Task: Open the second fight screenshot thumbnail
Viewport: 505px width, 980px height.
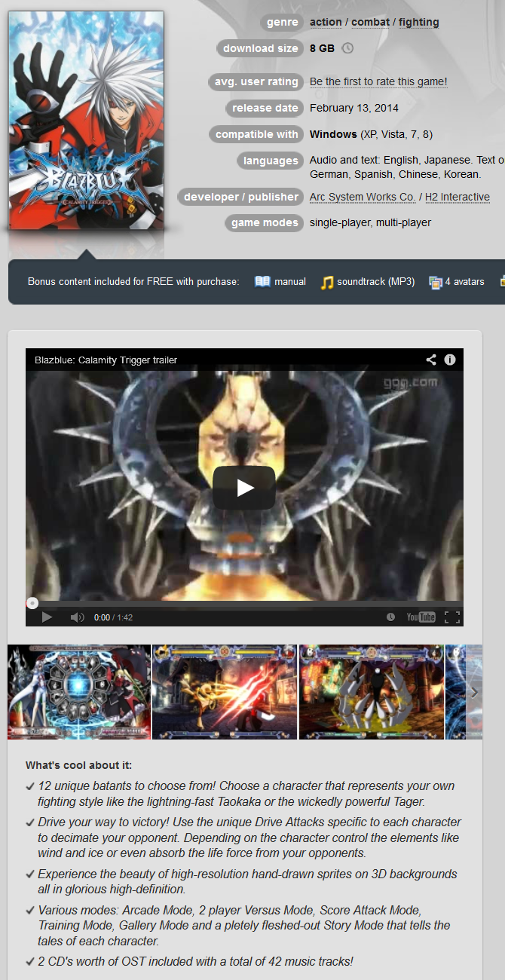Action: click(225, 692)
